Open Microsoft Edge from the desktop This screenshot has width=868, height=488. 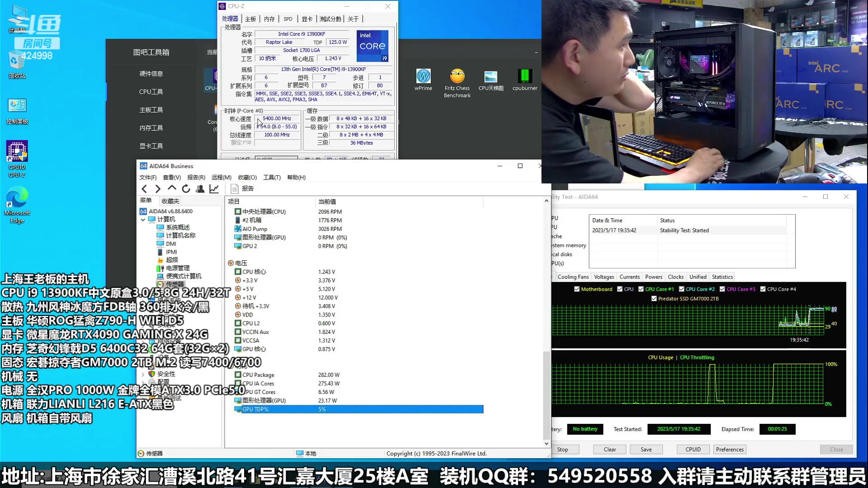(x=17, y=206)
